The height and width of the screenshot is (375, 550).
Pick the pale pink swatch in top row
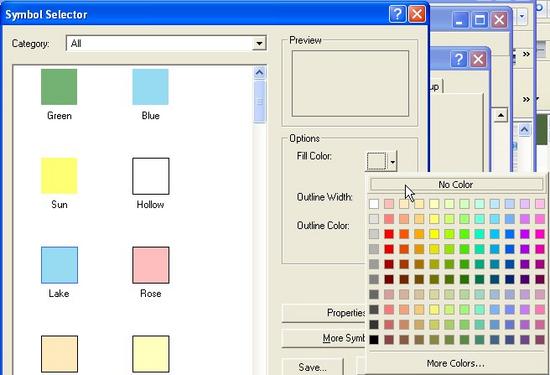point(389,204)
